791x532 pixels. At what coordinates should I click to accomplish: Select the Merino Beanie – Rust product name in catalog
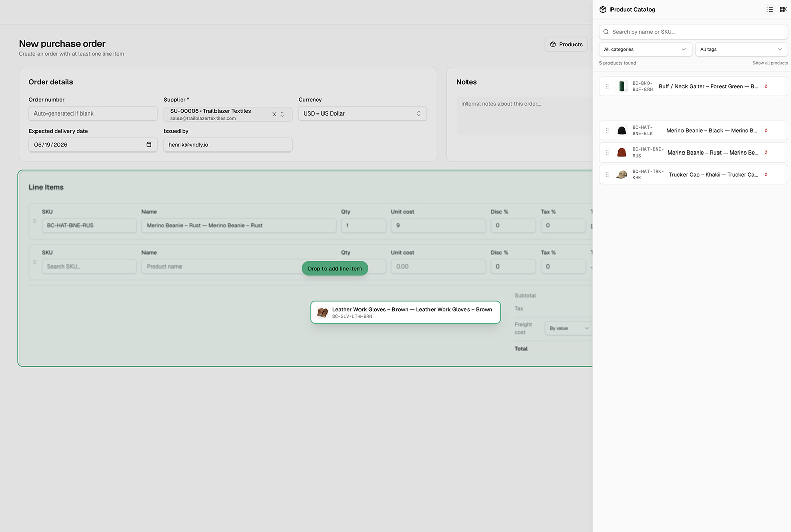[x=713, y=153]
